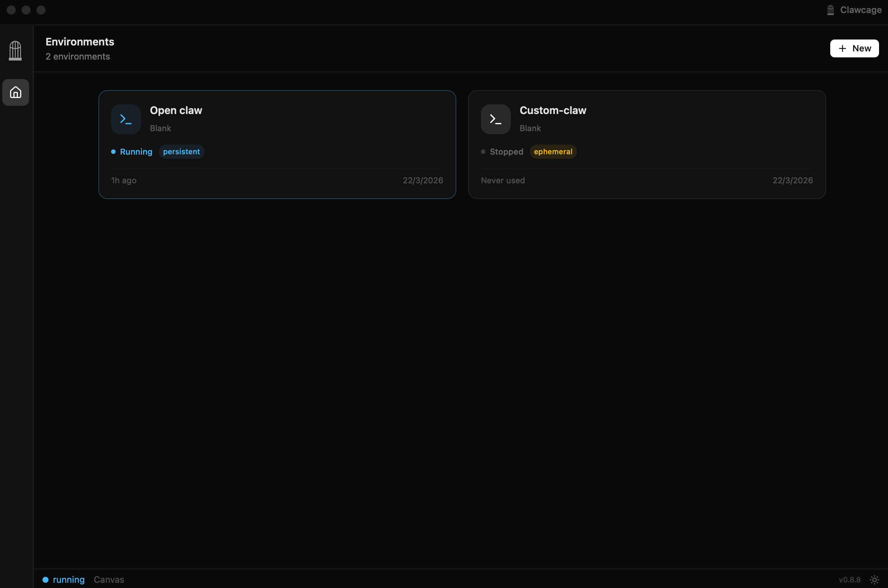Click the v0.8.8 version label

point(849,579)
